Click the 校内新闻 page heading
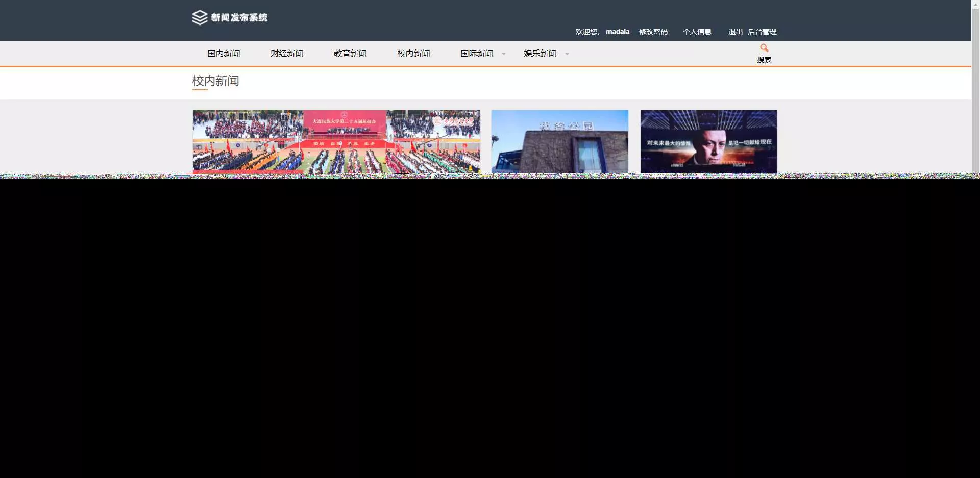Screen dimensions: 980x478 click(215, 81)
